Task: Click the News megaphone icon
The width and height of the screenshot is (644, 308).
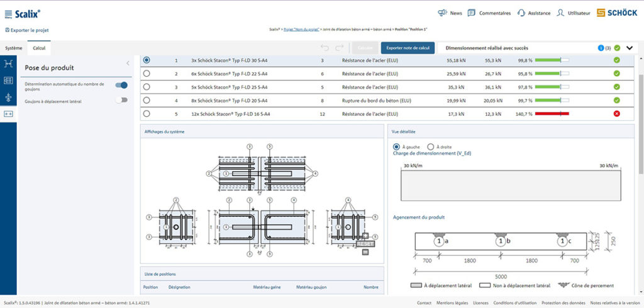Action: click(x=442, y=13)
